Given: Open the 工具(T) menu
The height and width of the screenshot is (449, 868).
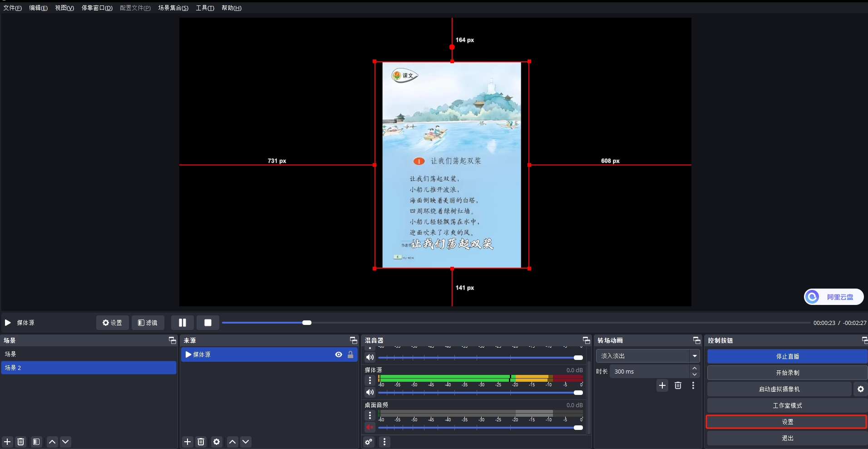Looking at the screenshot, I should (205, 8).
